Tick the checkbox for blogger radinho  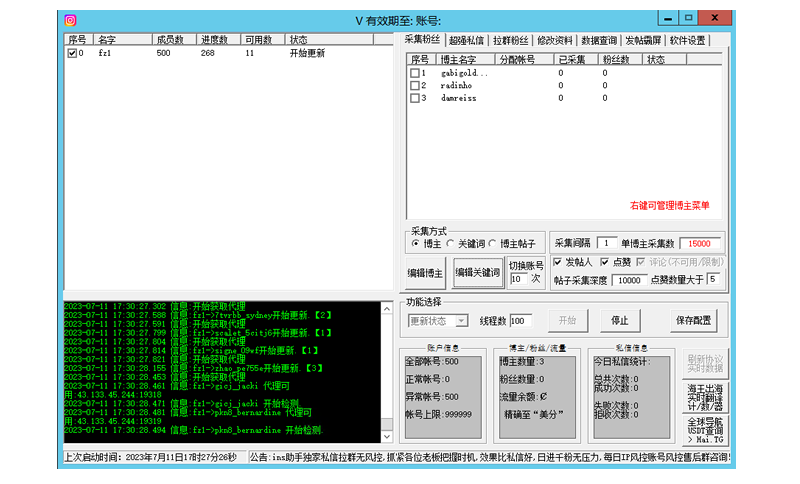414,86
